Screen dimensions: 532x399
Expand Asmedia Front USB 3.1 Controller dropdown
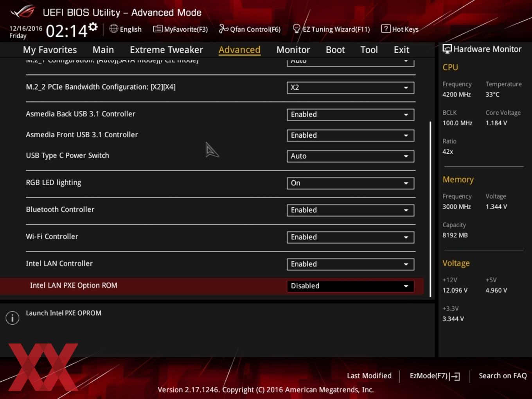pos(350,135)
